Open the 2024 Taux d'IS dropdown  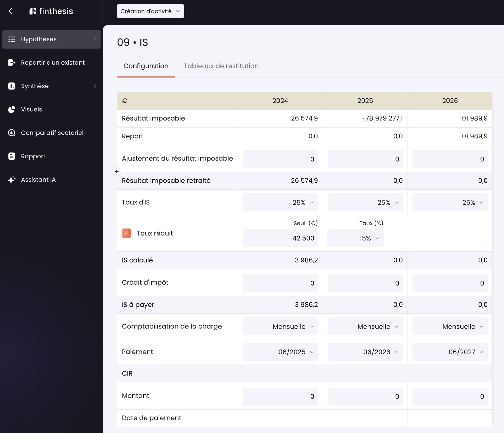pyautogui.click(x=280, y=202)
